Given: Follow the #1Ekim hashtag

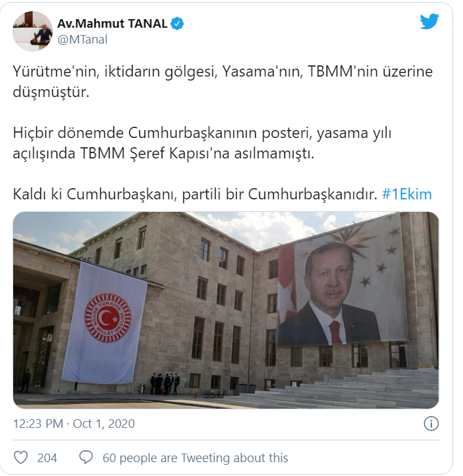Looking at the screenshot, I should (x=406, y=194).
